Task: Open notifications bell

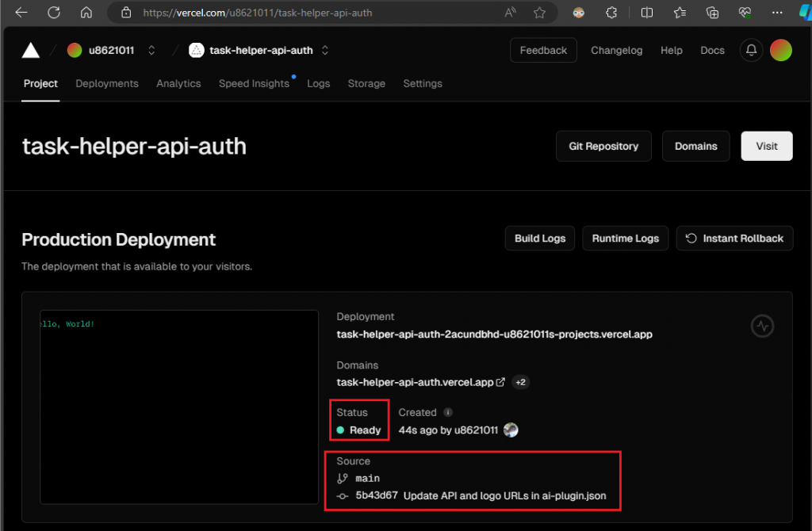Action: click(751, 50)
